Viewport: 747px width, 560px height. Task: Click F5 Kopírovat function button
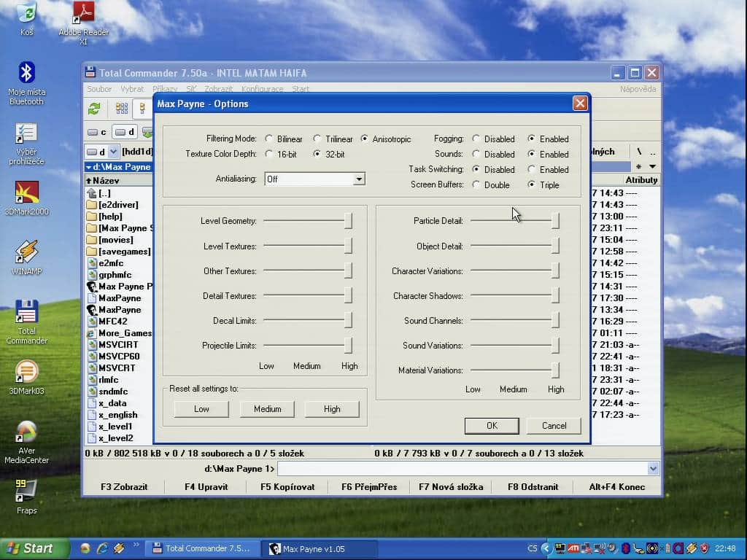[287, 487]
